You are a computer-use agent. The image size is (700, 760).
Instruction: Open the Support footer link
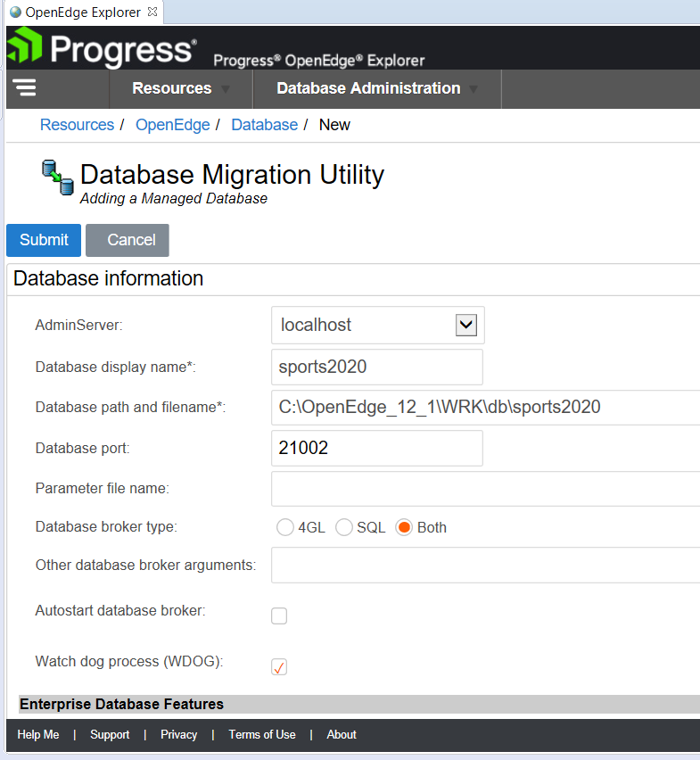pos(110,735)
